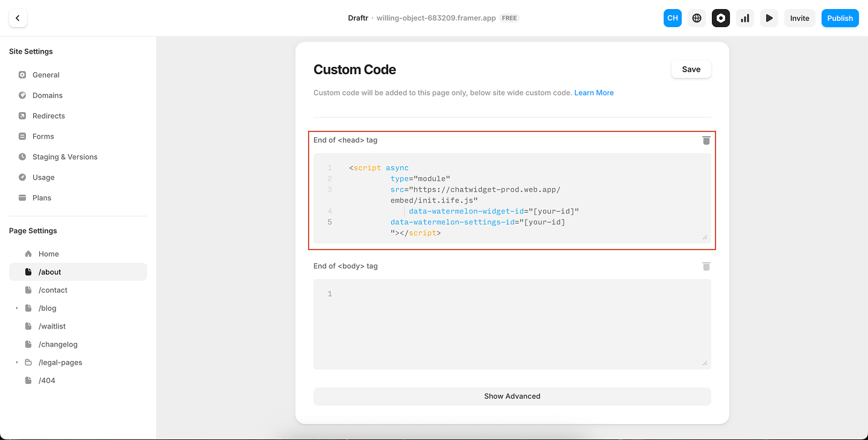Open Staging & Versions settings
Viewport: 868px width, 440px height.
point(78,157)
